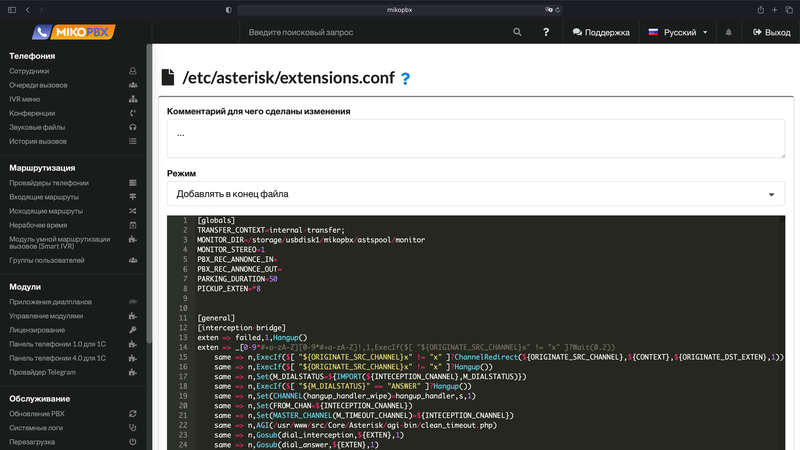Open Модуль умной маршрутизации вызовов (Smart IVR)
800x450 pixels.
(x=60, y=242)
